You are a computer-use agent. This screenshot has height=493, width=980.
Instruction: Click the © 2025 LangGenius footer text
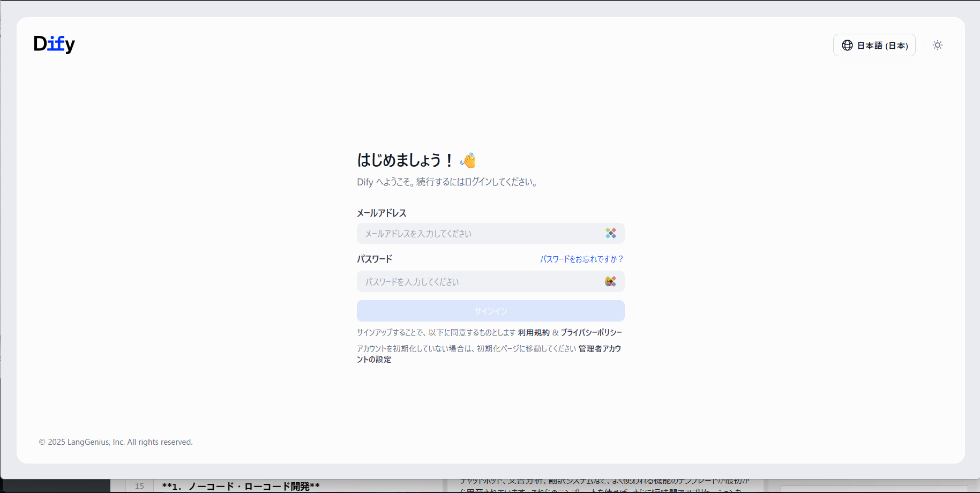(x=116, y=442)
